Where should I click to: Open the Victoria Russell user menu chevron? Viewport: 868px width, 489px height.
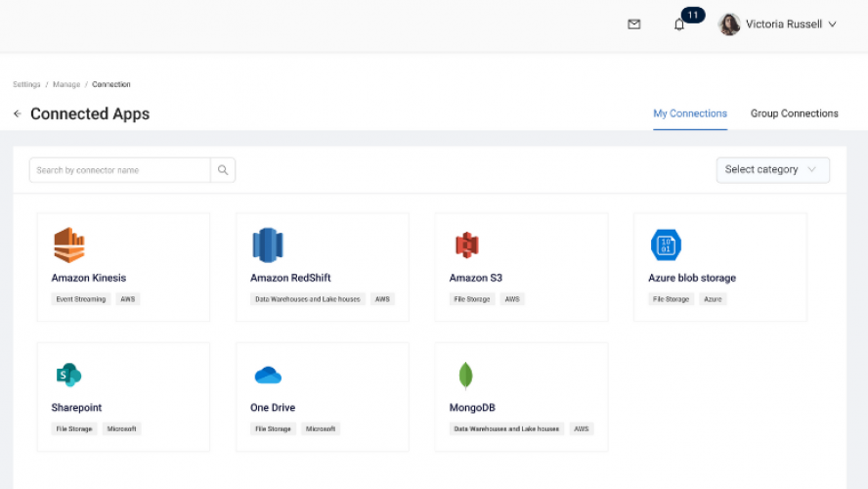click(832, 24)
